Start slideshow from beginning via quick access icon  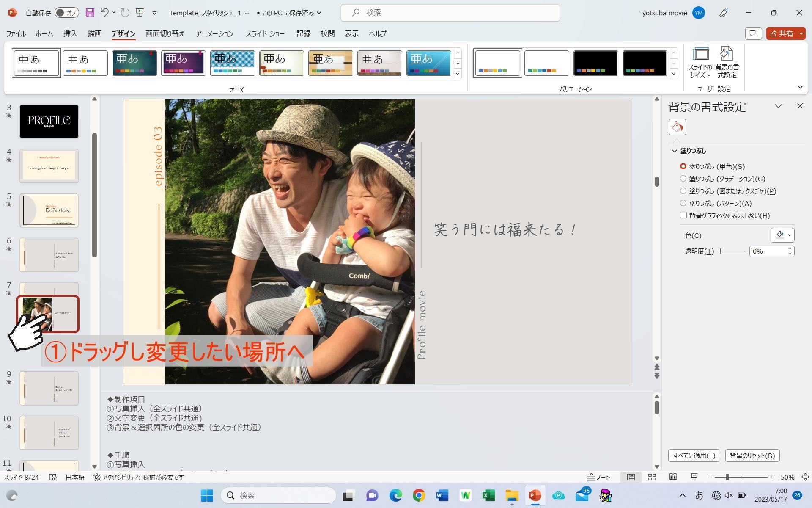pyautogui.click(x=140, y=13)
